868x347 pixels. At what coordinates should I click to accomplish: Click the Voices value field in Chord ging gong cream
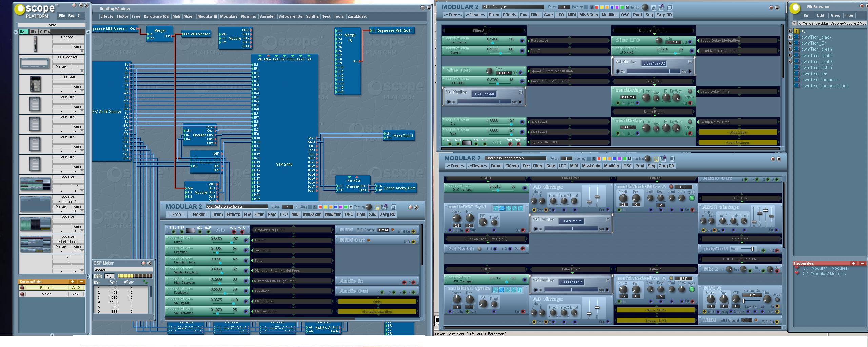(566, 158)
